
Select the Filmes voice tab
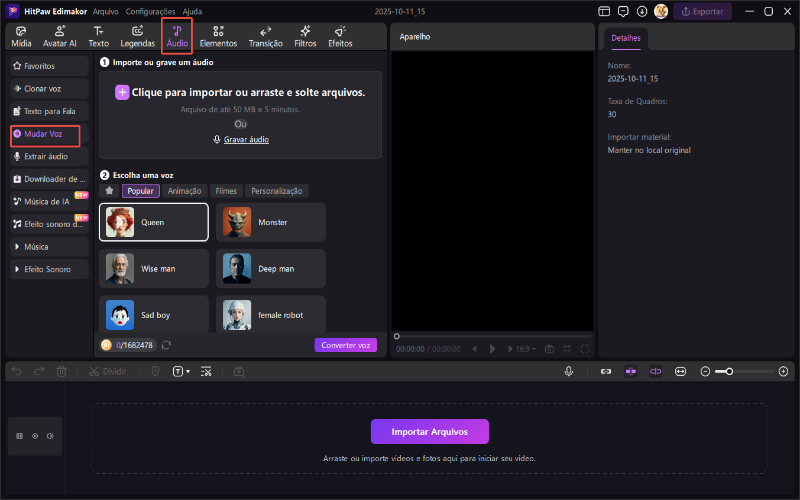226,191
